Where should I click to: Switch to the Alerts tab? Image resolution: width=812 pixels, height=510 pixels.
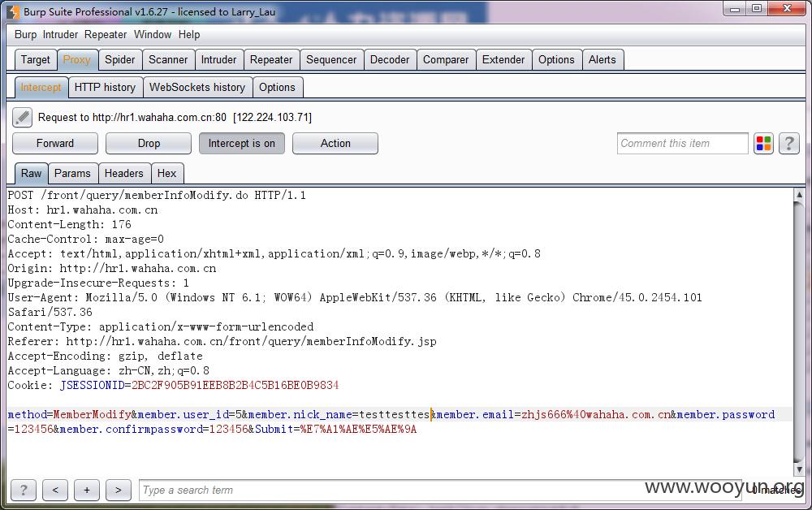point(603,59)
